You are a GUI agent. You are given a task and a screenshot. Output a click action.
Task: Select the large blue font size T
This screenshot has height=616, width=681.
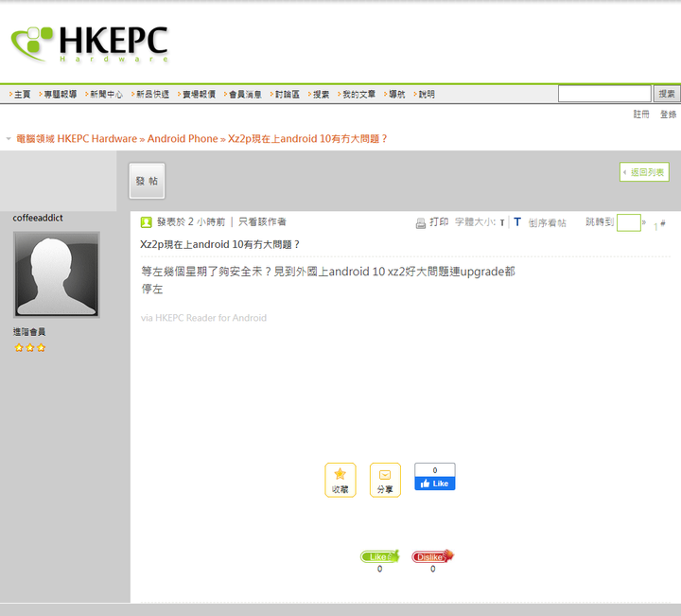tap(517, 222)
